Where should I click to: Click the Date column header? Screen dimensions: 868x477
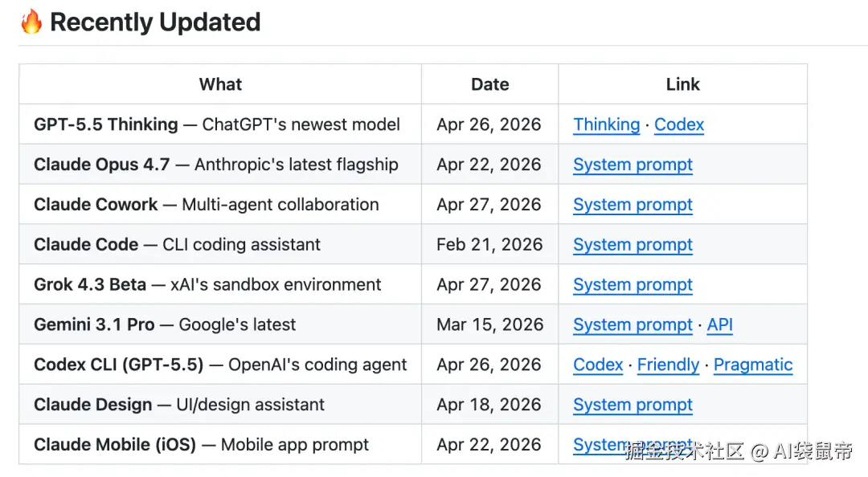point(490,84)
